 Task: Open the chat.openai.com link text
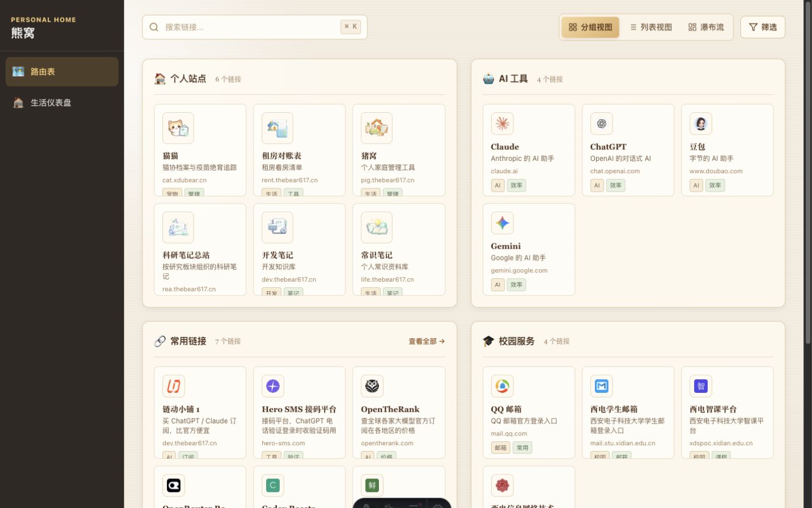tap(615, 171)
